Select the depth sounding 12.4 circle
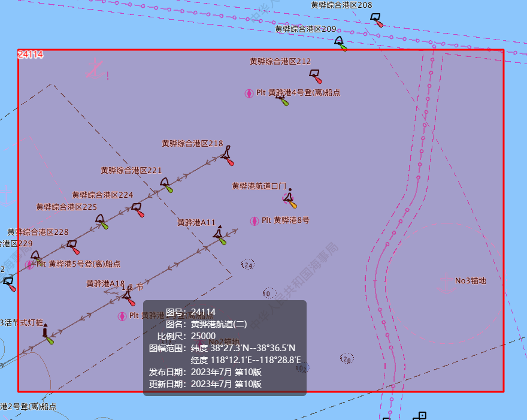The width and height of the screenshot is (527, 420). point(248,265)
